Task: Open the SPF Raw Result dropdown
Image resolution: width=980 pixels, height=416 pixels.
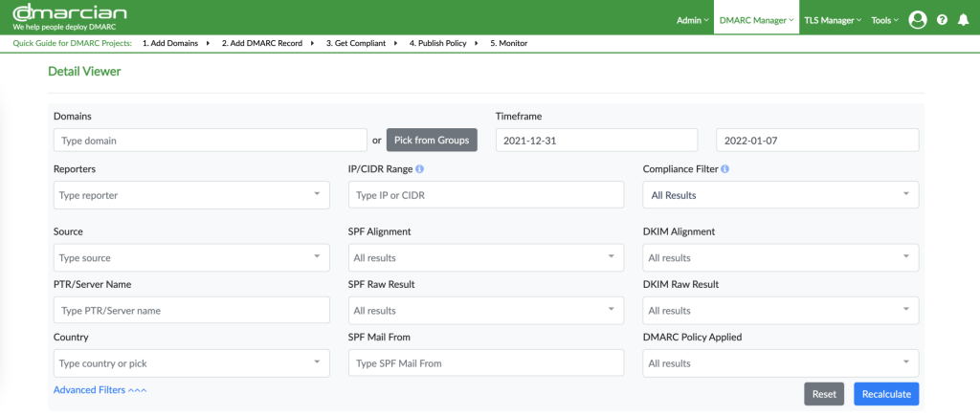Action: coord(486,311)
